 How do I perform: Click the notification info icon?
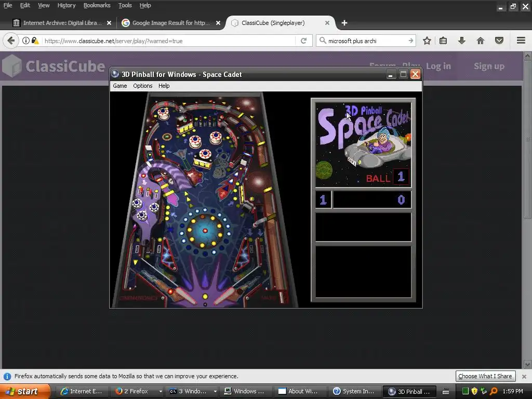click(x=7, y=376)
